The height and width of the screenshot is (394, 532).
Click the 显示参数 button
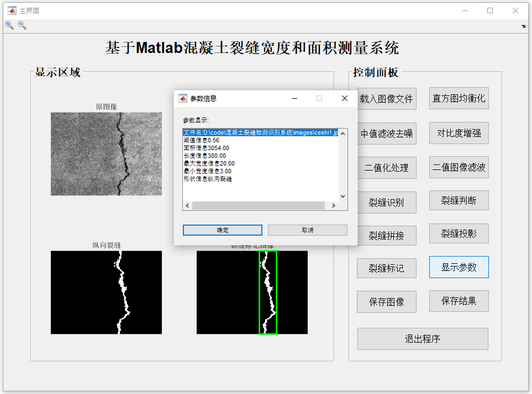[x=459, y=267]
